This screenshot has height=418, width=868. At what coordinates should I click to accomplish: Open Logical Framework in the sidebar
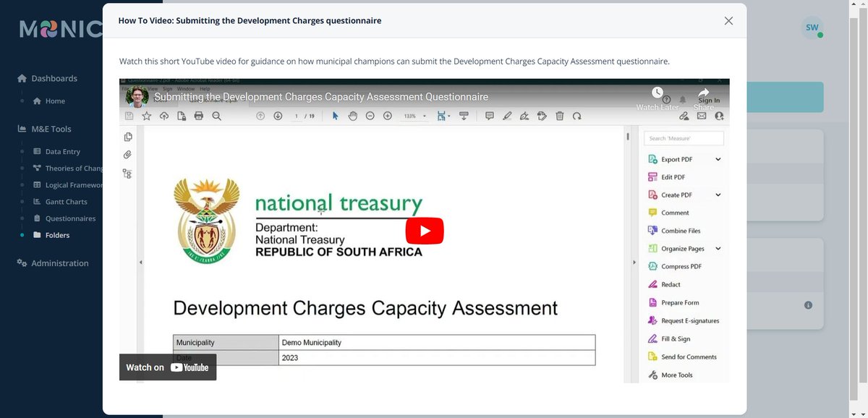click(x=68, y=185)
